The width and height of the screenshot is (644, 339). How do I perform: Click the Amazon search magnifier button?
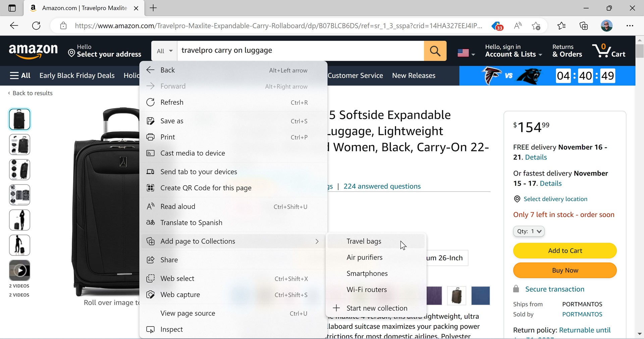tap(435, 51)
